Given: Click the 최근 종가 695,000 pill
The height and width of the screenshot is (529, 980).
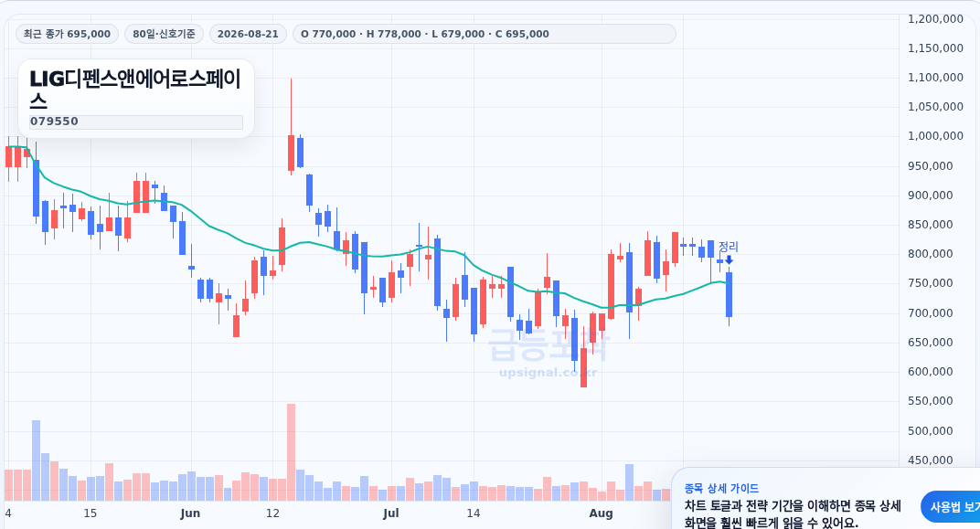Looking at the screenshot, I should (x=67, y=34).
